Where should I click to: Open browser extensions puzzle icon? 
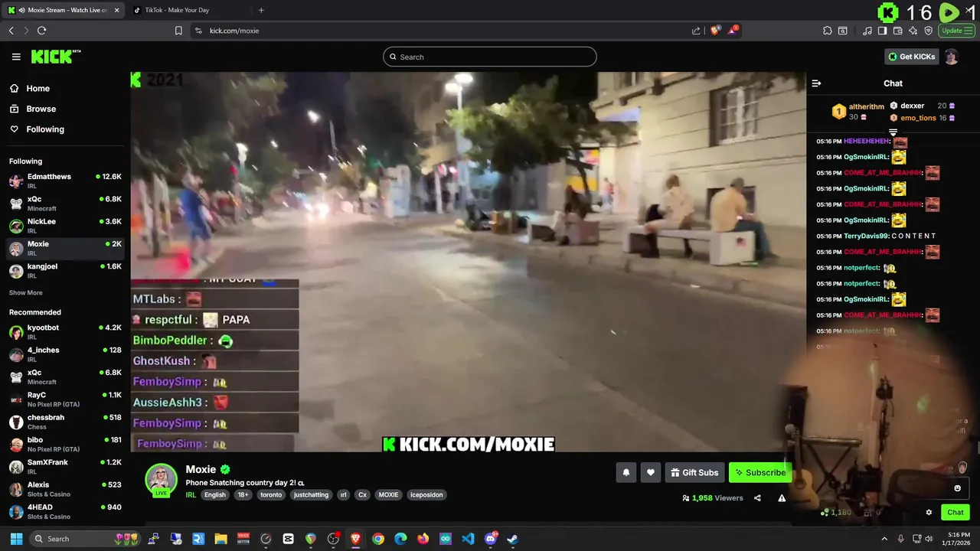pyautogui.click(x=828, y=31)
